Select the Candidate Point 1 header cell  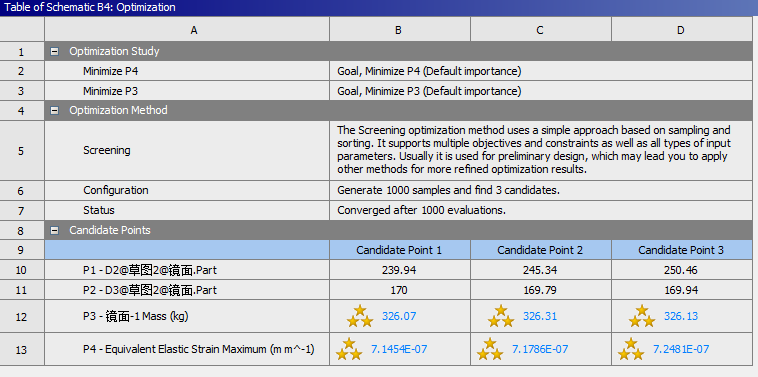click(400, 250)
